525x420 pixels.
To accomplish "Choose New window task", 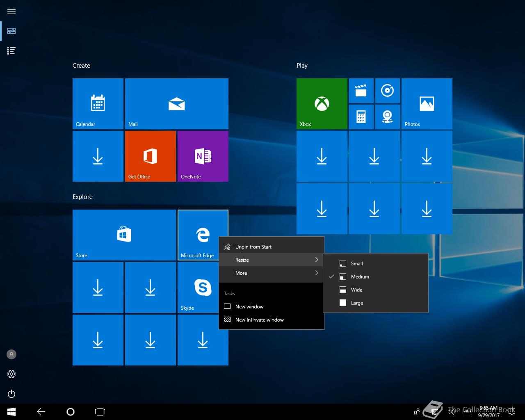I will (272, 307).
